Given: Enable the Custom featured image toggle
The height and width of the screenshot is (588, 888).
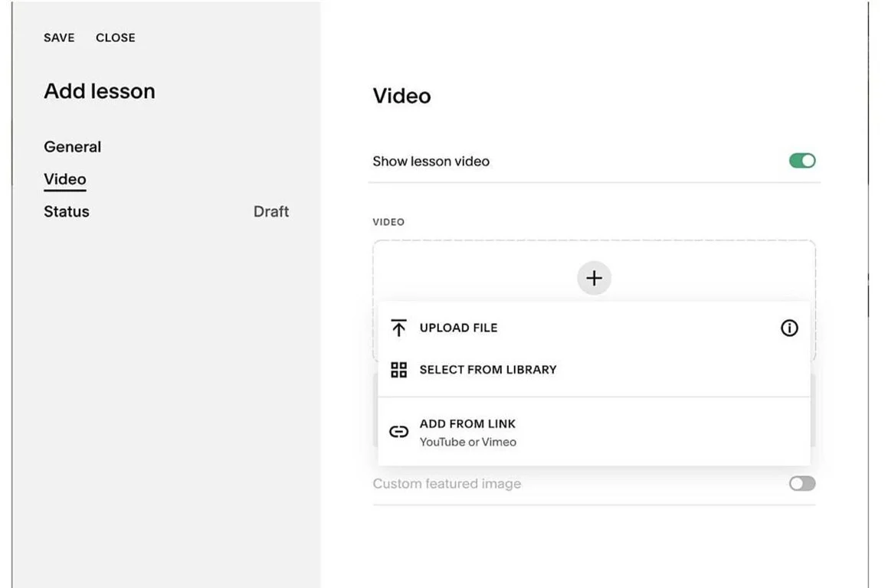Looking at the screenshot, I should click(x=801, y=483).
